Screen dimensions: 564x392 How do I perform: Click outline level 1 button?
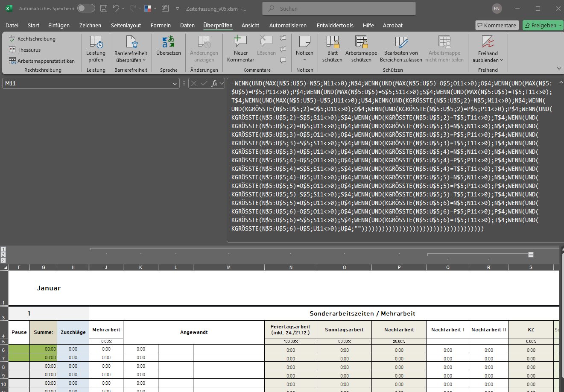click(x=3, y=249)
